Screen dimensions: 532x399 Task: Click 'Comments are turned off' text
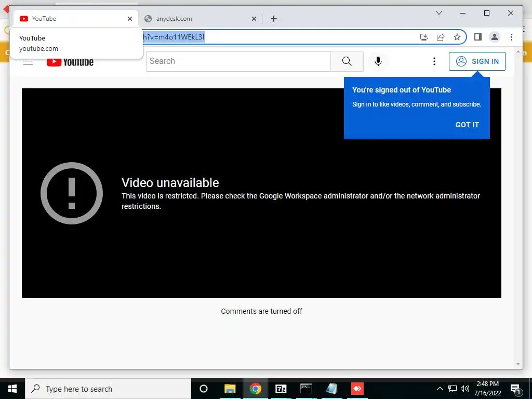pos(262,311)
